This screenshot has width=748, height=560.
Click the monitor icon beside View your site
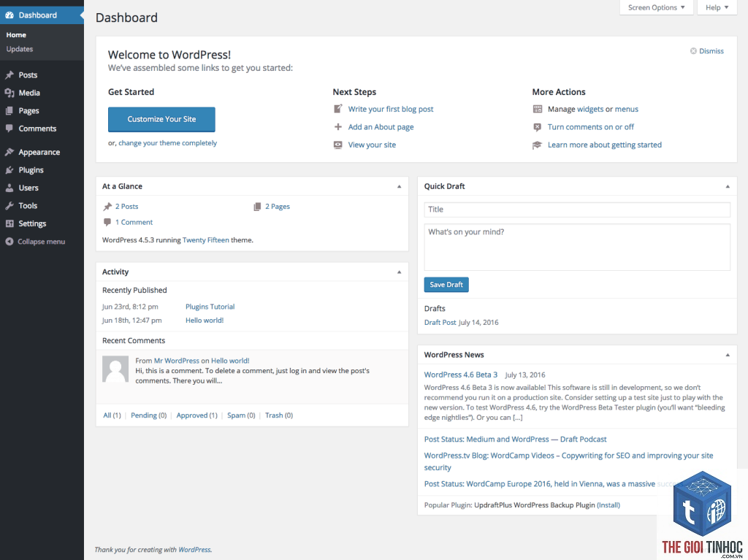coord(337,145)
